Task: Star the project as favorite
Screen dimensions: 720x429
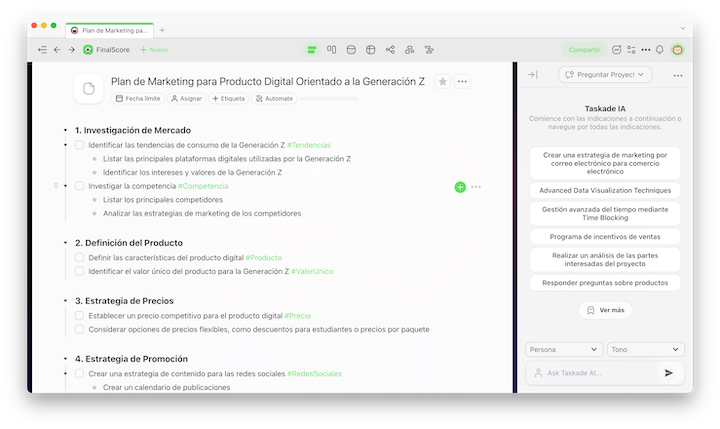Action: pyautogui.click(x=443, y=82)
